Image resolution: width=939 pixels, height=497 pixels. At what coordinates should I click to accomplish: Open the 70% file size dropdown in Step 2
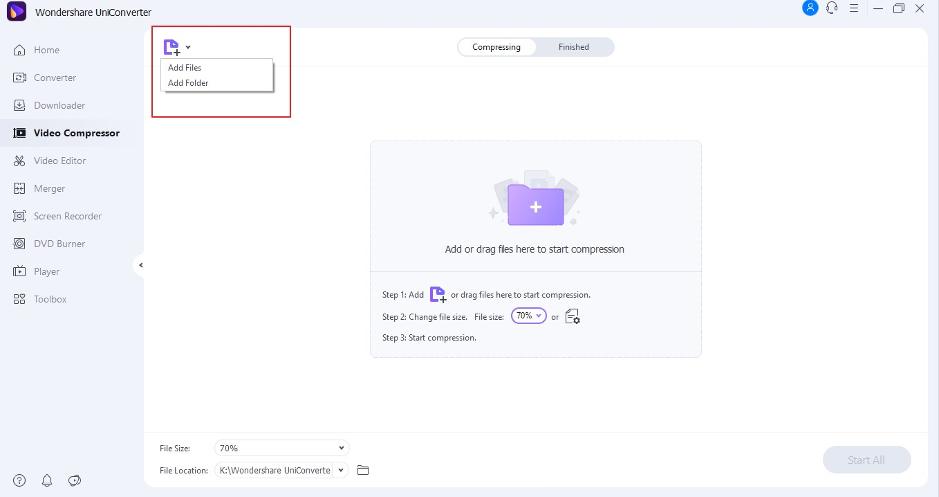pyautogui.click(x=528, y=316)
